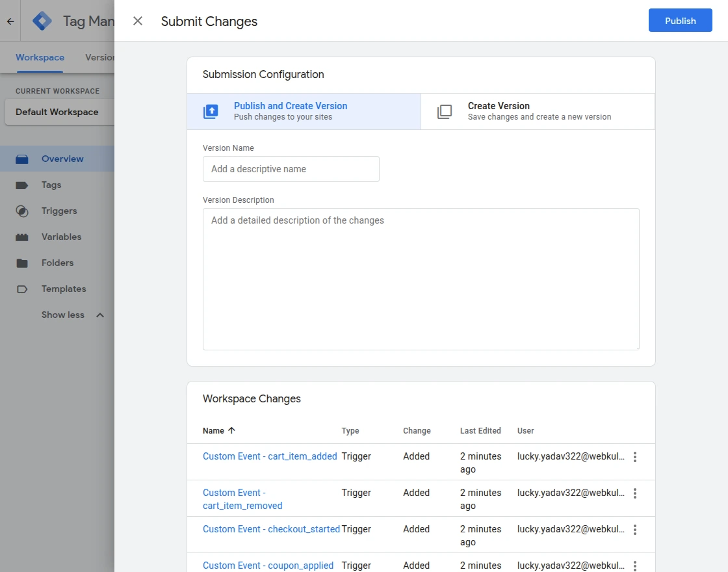
Task: Sort by the User column header
Action: point(526,431)
